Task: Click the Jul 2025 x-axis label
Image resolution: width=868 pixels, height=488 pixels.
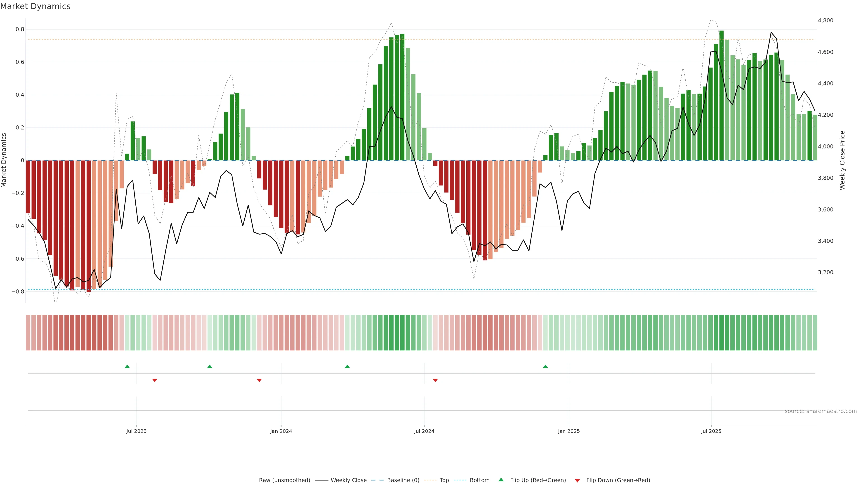Action: pos(711,431)
